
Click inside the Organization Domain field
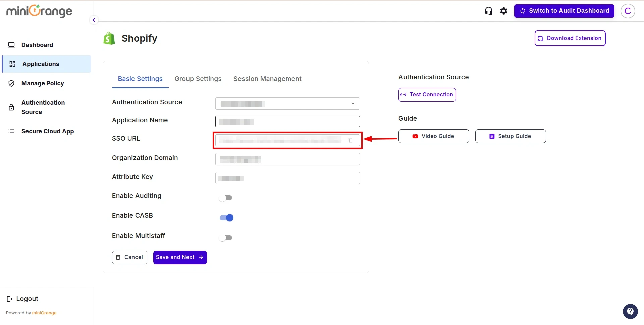[287, 159]
